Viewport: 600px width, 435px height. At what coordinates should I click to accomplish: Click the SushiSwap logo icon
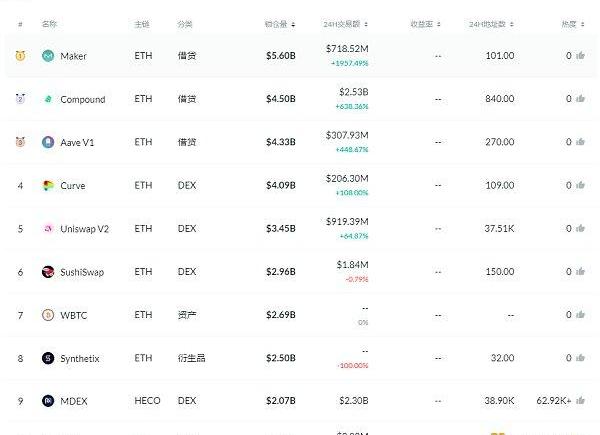48,272
